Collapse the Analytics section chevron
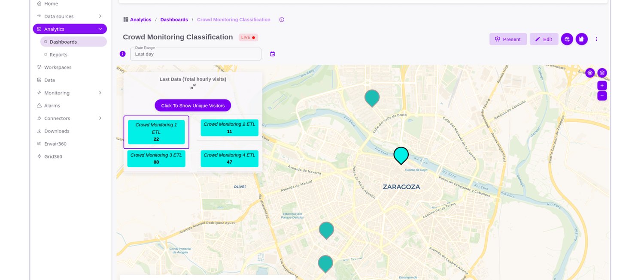 100,29
